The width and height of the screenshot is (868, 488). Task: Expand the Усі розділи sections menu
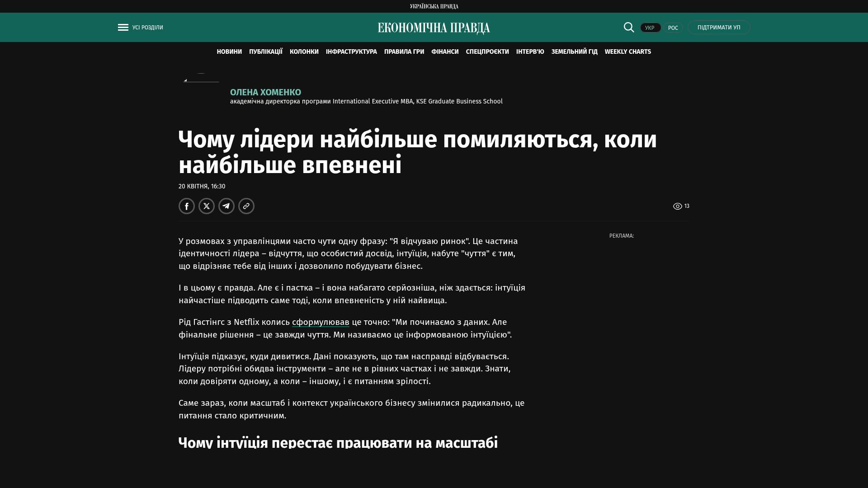148,28
